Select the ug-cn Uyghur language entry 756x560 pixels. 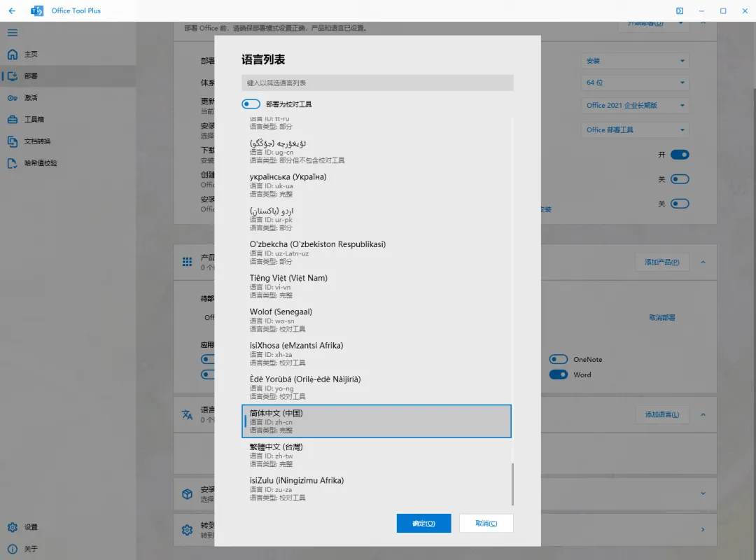tap(377, 151)
